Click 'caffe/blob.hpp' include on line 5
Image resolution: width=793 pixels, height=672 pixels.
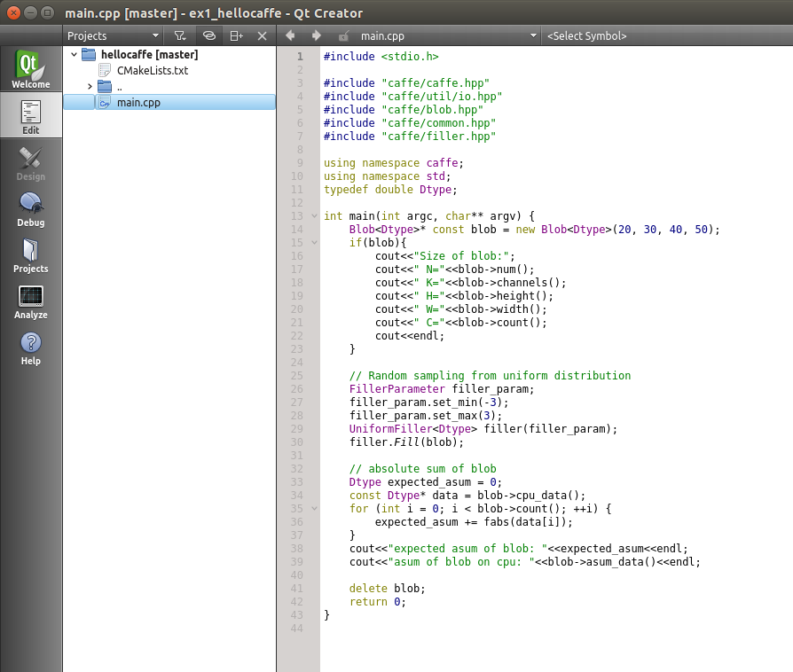(432, 109)
